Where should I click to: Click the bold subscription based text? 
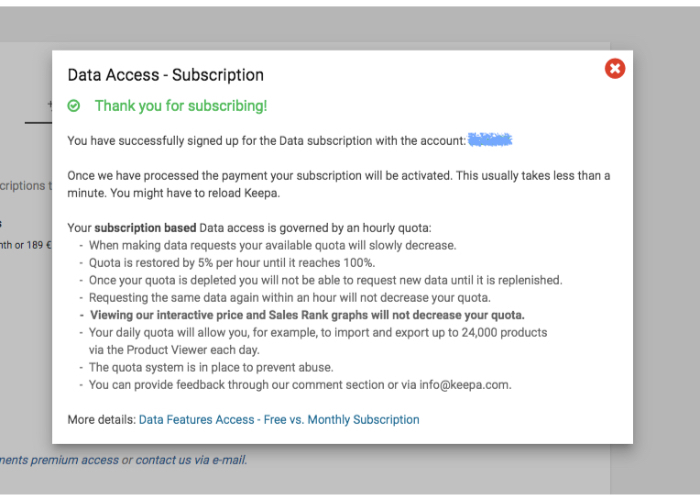pyautogui.click(x=145, y=228)
